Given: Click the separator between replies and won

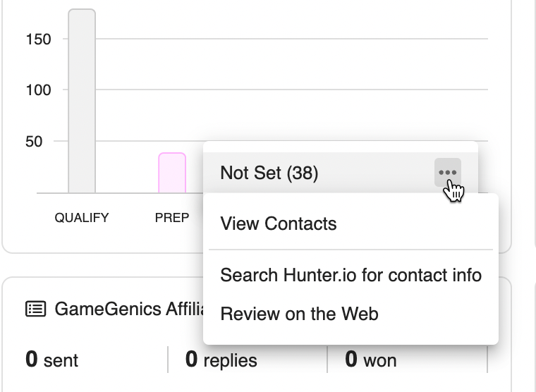Looking at the screenshot, I should click(327, 360).
